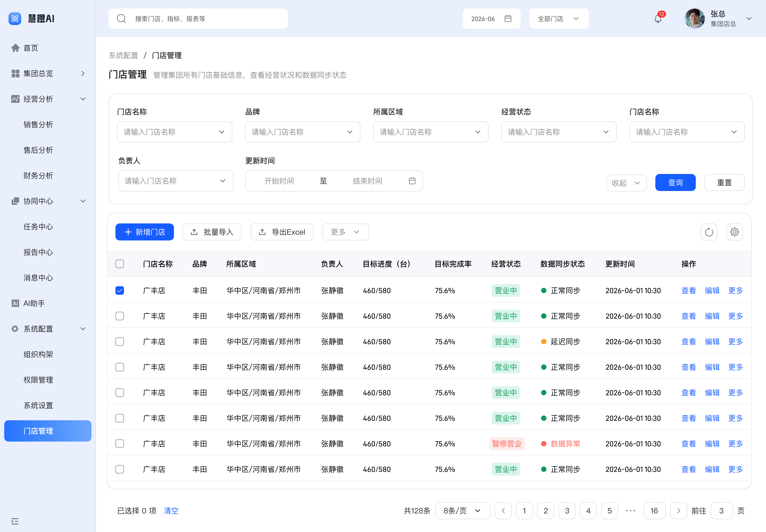Uncheck the first row's checked checkbox
Viewport: 766px width, 532px height.
pos(120,290)
